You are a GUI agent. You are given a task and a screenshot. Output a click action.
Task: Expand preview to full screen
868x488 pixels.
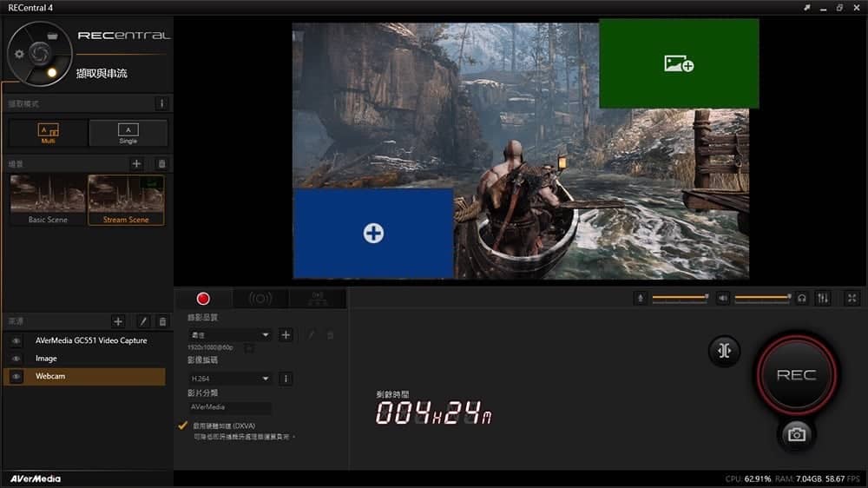[x=852, y=298]
